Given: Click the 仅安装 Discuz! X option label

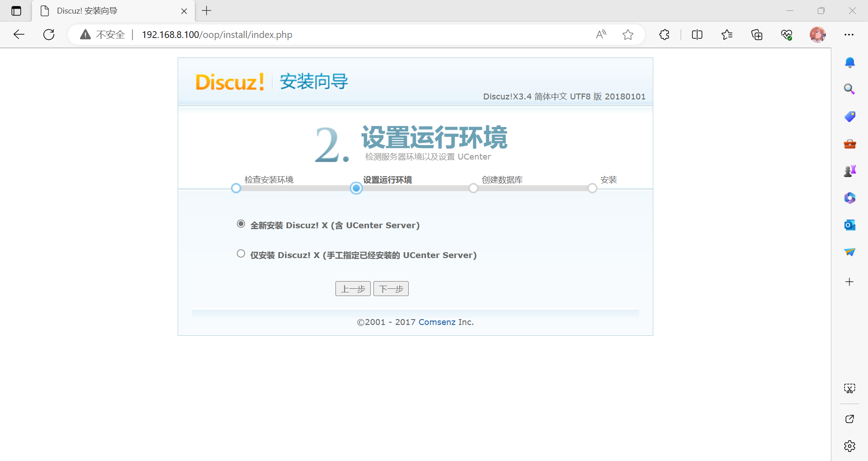Looking at the screenshot, I should [x=363, y=255].
